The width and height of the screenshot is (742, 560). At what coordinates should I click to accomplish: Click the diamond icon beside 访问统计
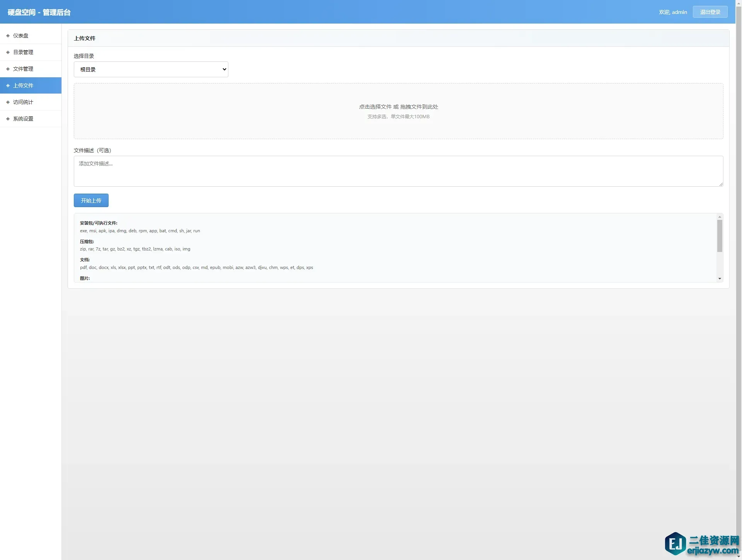point(8,102)
